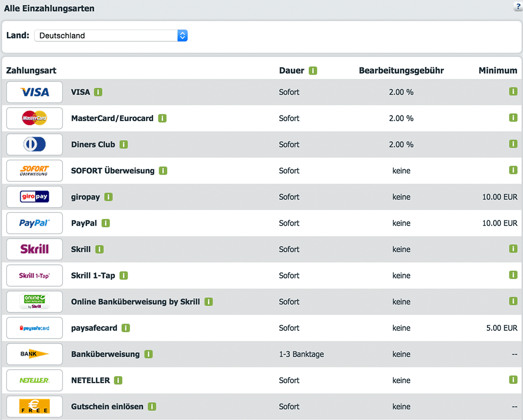Open the Land country dropdown showing Deutschland
The image size is (523, 420).
click(x=111, y=36)
